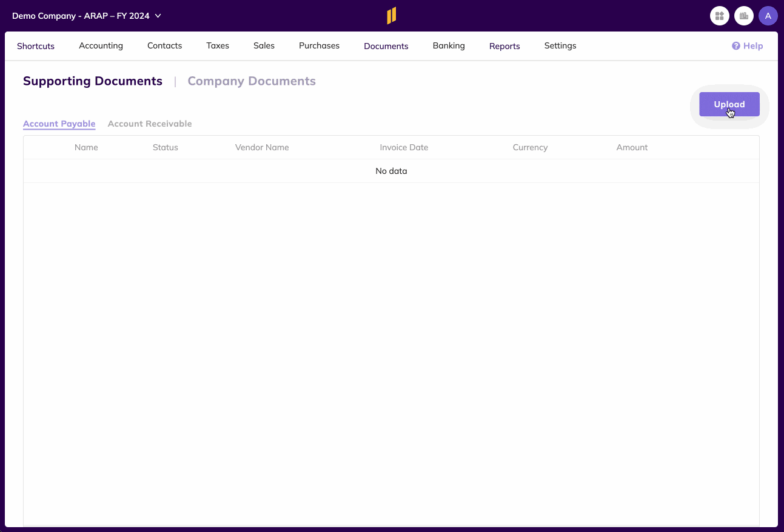Open Settings from the navigation bar
The image size is (784, 532).
pyautogui.click(x=560, y=45)
